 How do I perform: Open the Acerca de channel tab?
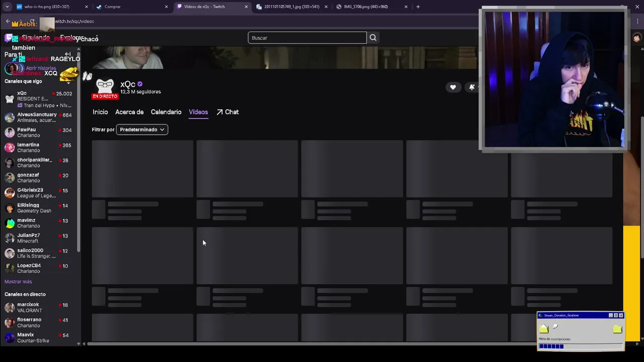129,112
